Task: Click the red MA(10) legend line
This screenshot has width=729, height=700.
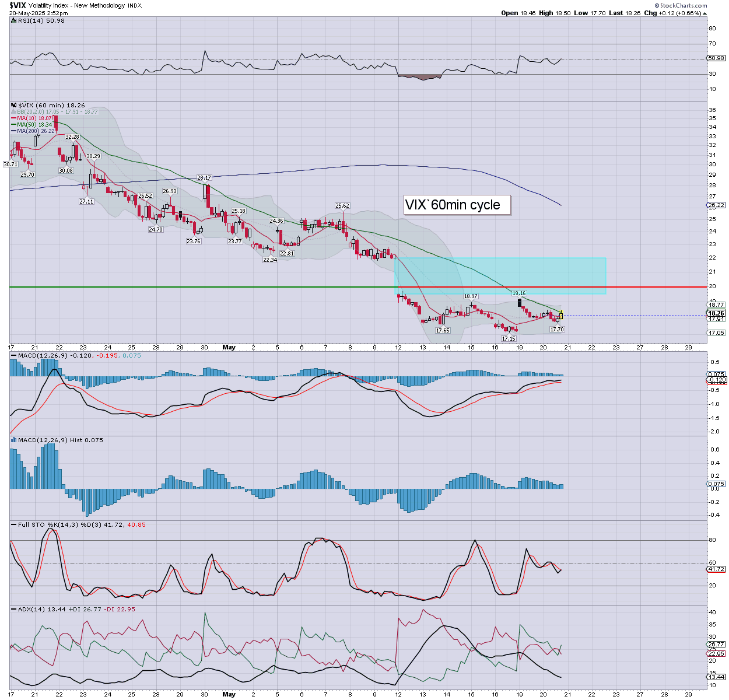Action: click(x=14, y=118)
